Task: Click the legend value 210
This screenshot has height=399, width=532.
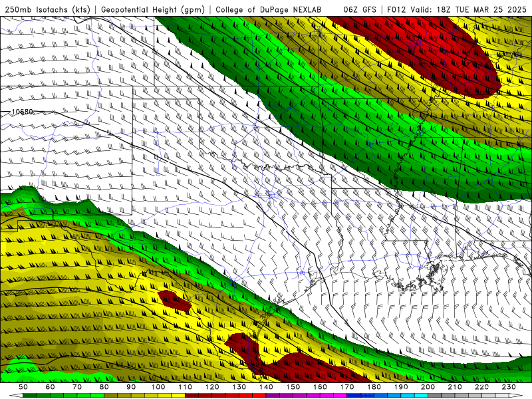Action: [455, 387]
